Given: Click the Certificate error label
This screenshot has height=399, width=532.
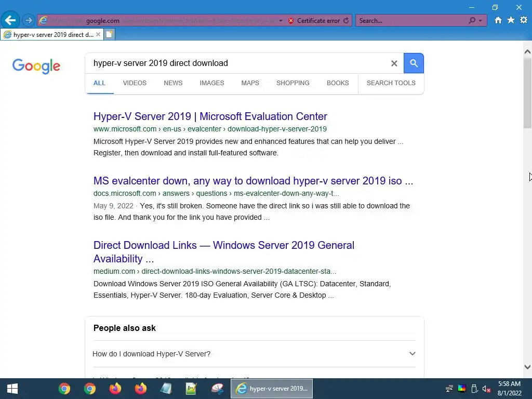Looking at the screenshot, I should pos(318,21).
